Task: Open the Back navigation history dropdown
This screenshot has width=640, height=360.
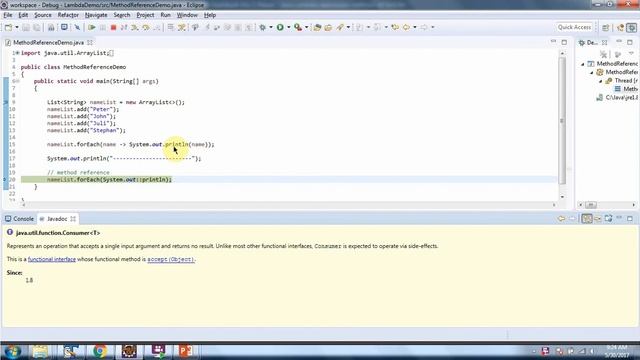Action: [415, 27]
